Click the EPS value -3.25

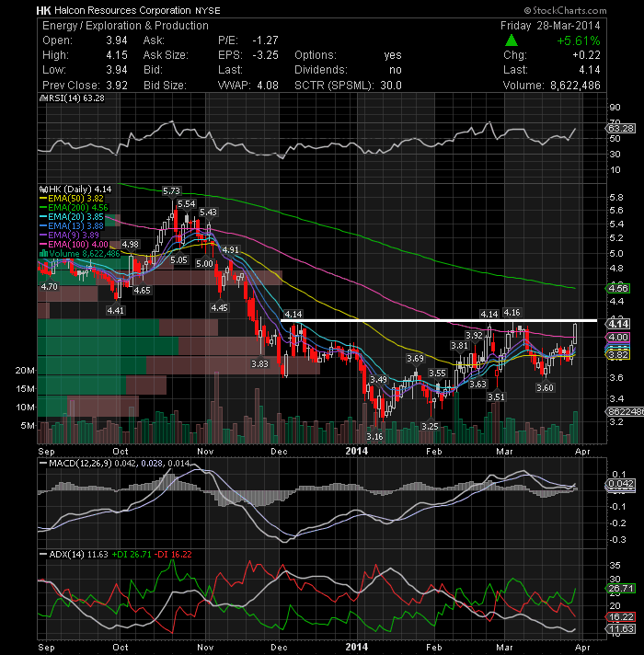coord(265,55)
